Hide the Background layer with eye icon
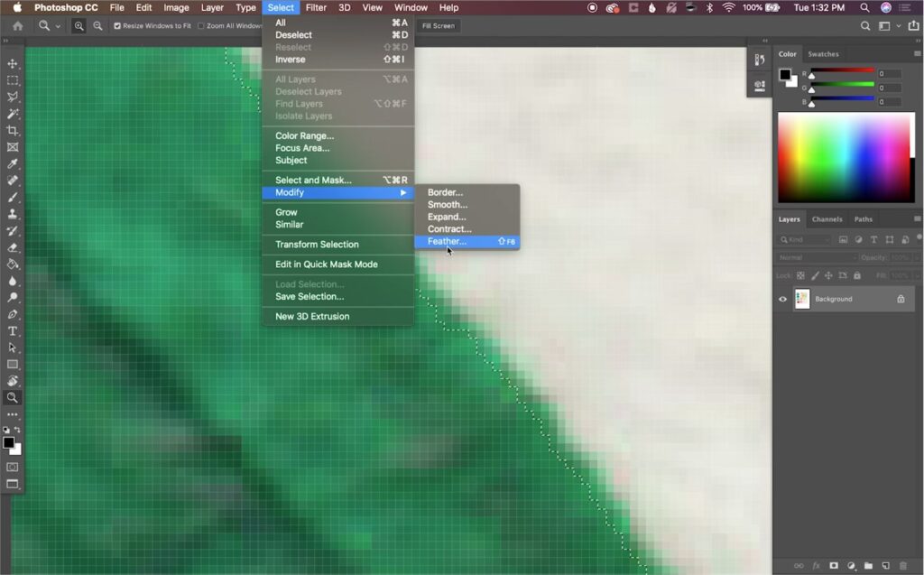Image resolution: width=924 pixels, height=575 pixels. [x=782, y=299]
